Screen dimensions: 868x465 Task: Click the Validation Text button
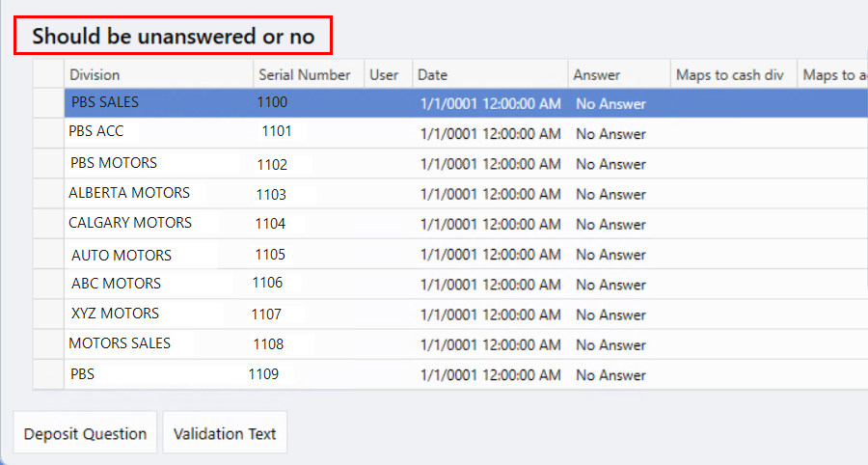225,433
